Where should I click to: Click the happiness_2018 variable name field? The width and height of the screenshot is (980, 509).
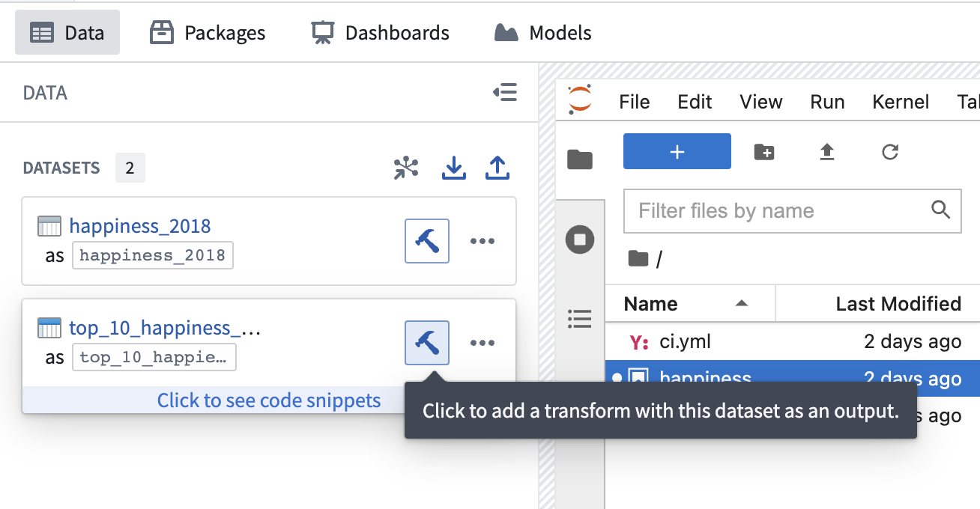pos(153,255)
